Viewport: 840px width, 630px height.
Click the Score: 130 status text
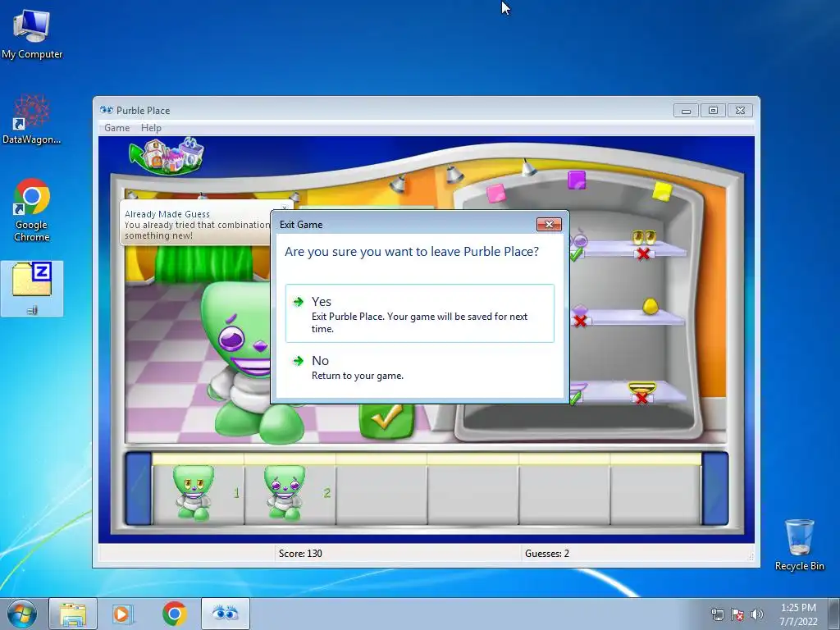pos(300,554)
